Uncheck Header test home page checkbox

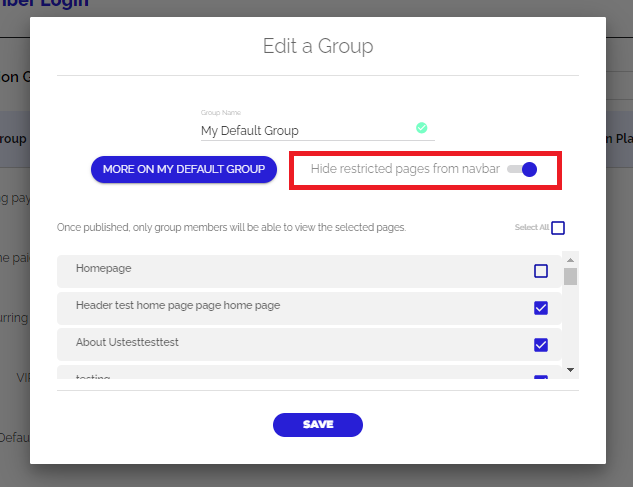pyautogui.click(x=541, y=308)
